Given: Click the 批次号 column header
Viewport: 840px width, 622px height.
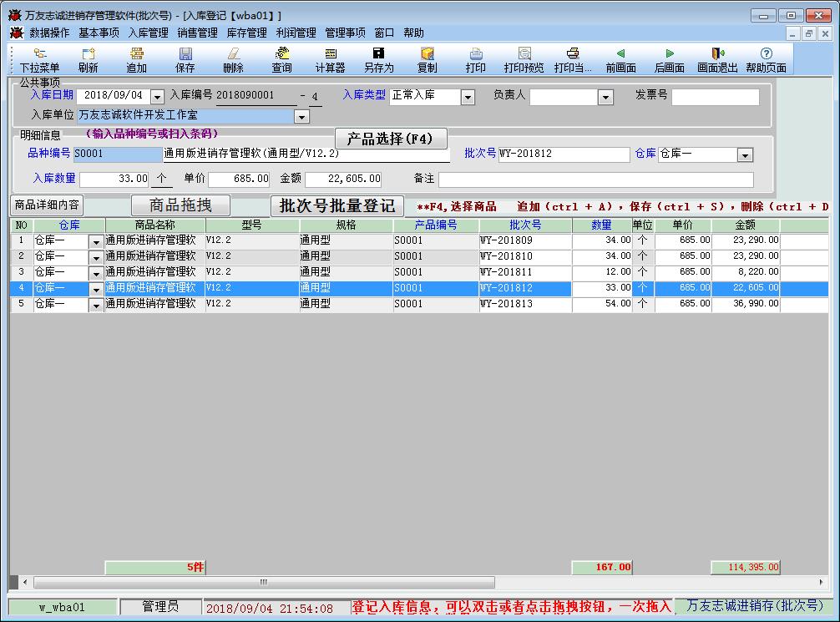Looking at the screenshot, I should point(525,225).
